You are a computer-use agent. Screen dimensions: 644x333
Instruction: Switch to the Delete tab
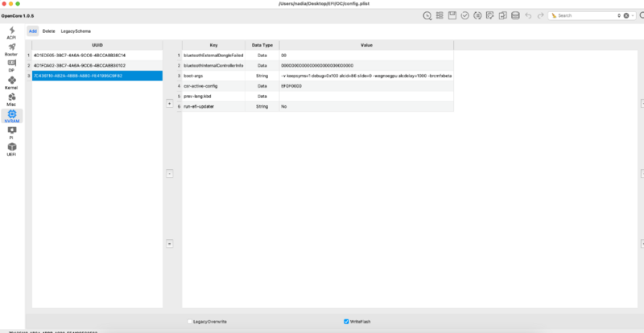(48, 31)
